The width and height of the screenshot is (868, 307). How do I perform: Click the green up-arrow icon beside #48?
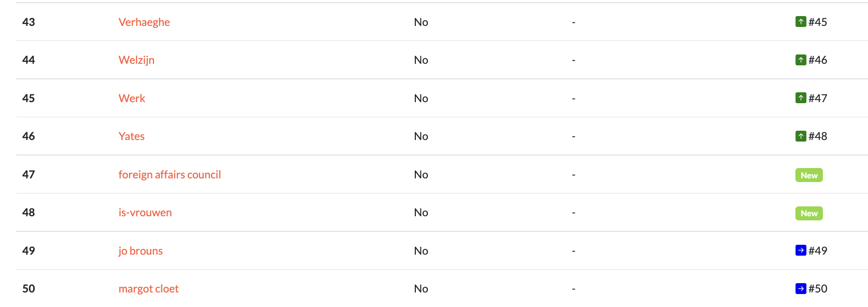click(x=801, y=136)
